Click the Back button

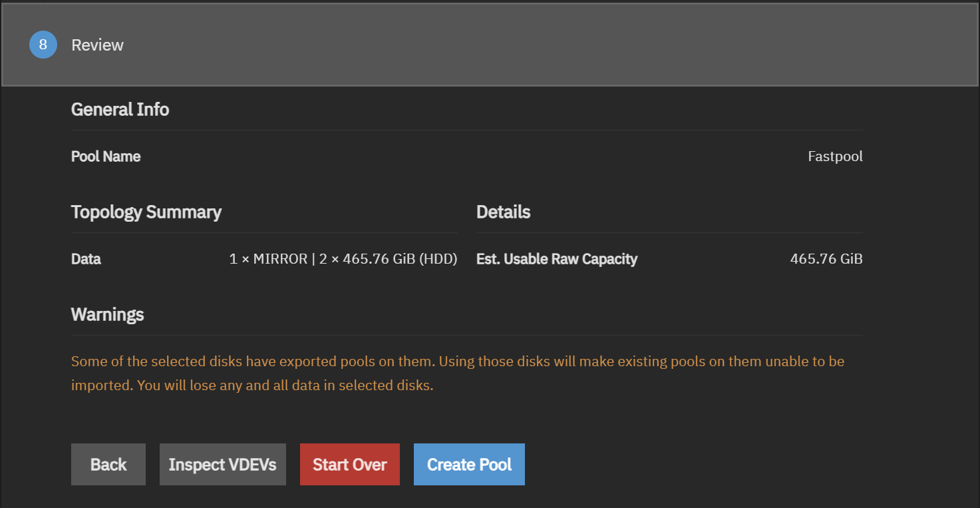pos(108,464)
